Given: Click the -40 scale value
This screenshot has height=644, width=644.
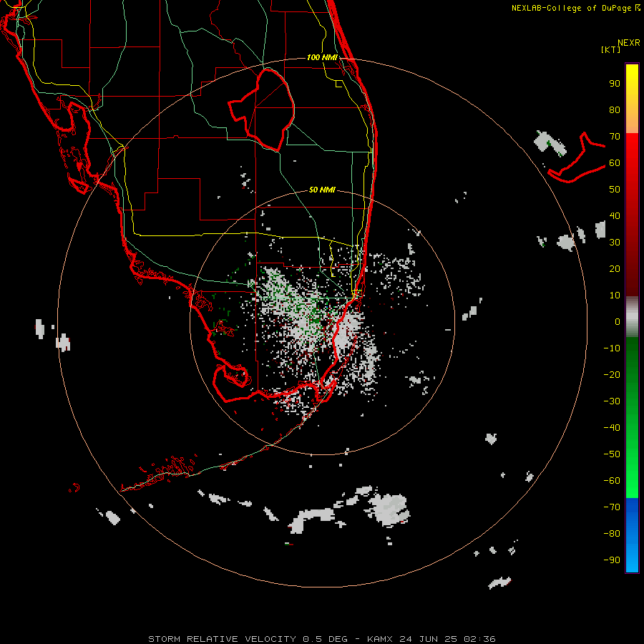Looking at the screenshot, I should [612, 428].
